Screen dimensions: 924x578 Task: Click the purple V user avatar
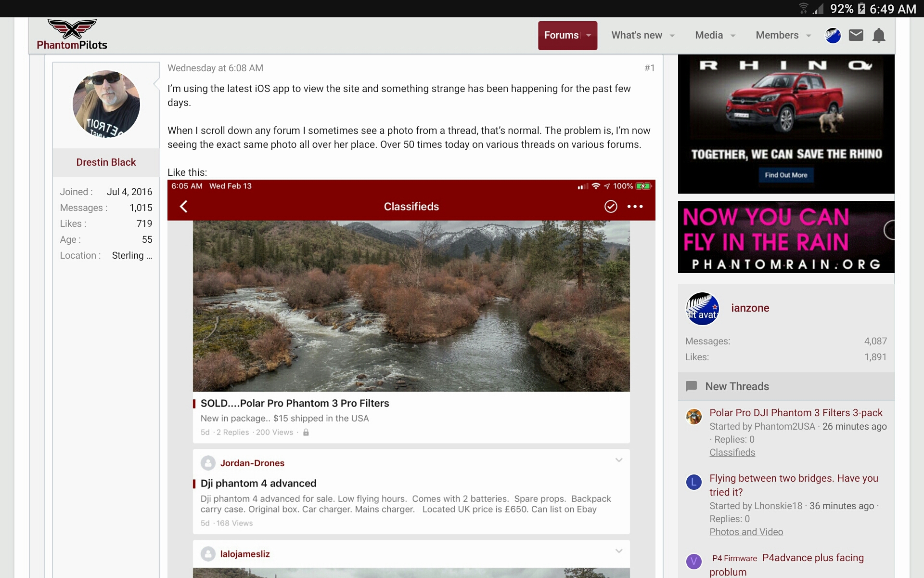point(694,561)
